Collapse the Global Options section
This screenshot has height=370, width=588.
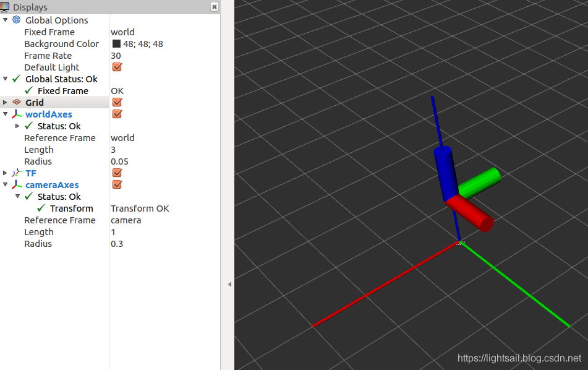pos(5,20)
